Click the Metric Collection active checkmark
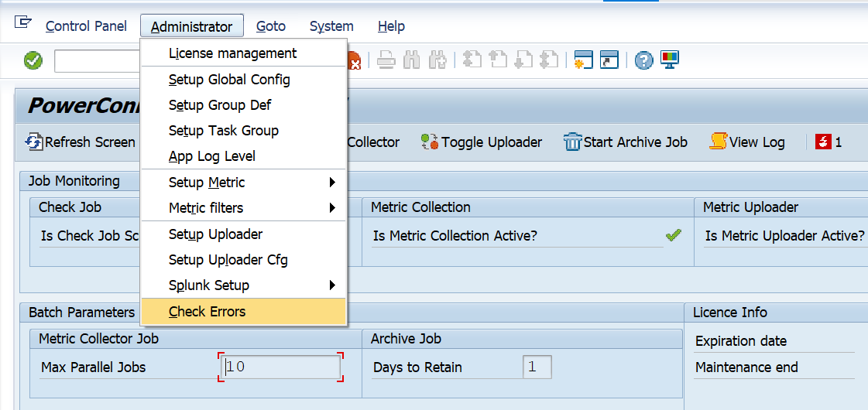 point(674,236)
